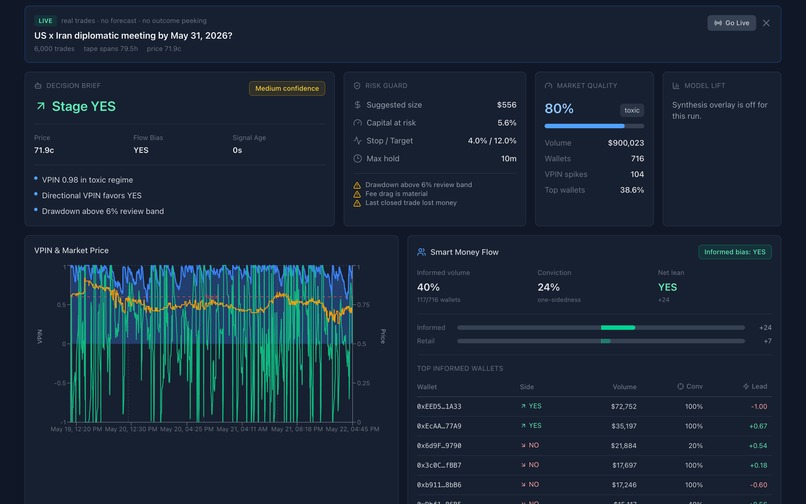
Task: Select wallet 0xb911…8bB6 row
Action: click(594, 484)
